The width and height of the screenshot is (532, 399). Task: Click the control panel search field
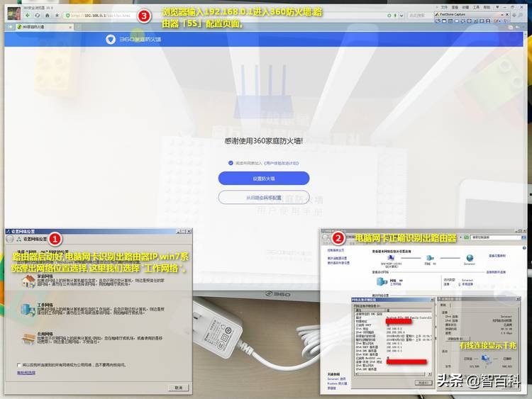pos(495,237)
